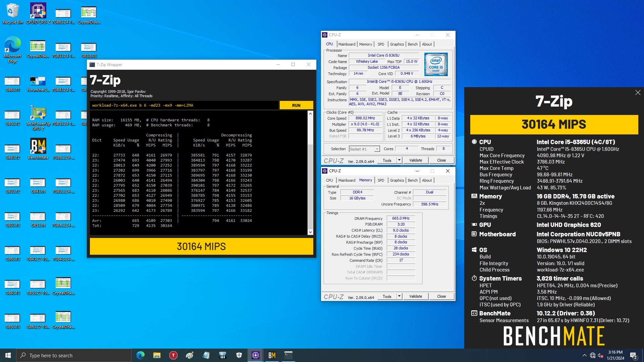
Task: Switch to CPU tab in lower CPU-Z window
Action: coord(329,180)
